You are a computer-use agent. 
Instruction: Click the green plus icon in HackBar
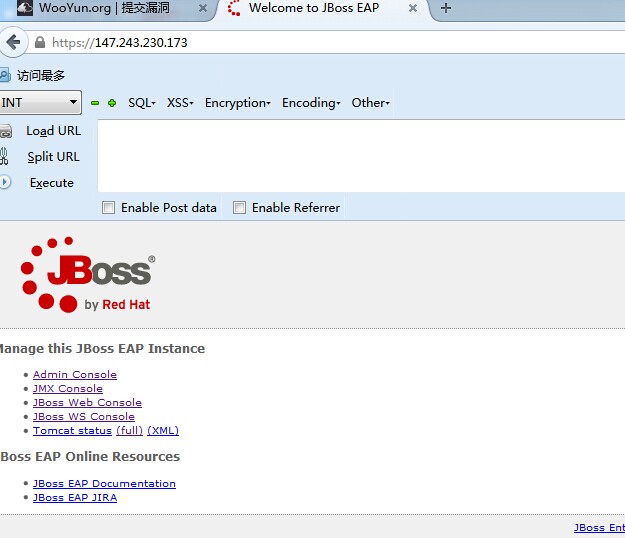tap(112, 103)
